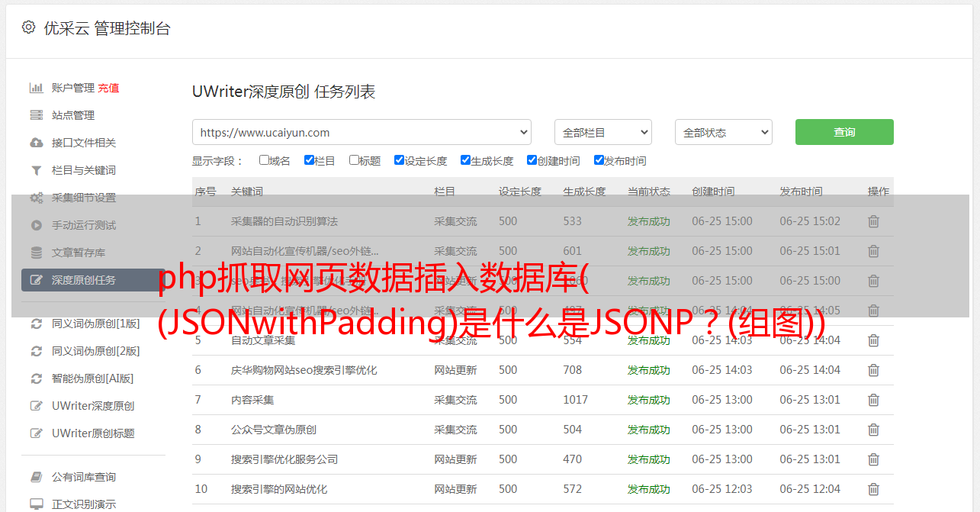Delete task row number 2

pyautogui.click(x=873, y=251)
